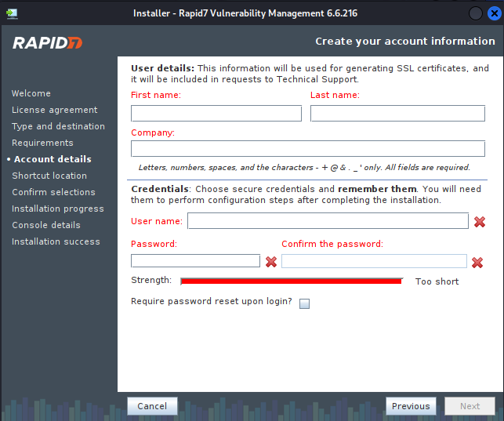Screen dimensions: 504x421
Task: Click the 'Last name:' label
Action: coord(335,95)
